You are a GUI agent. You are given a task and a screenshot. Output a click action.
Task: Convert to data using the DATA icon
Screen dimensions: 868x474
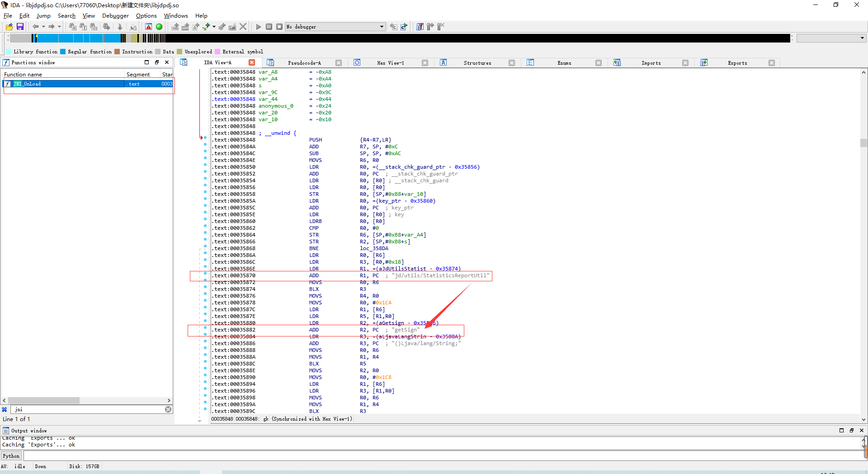point(185,27)
